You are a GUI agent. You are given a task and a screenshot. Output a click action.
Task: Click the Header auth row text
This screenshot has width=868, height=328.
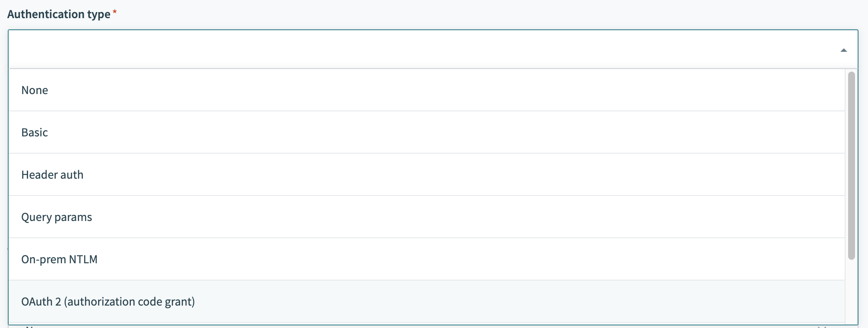[x=52, y=175]
